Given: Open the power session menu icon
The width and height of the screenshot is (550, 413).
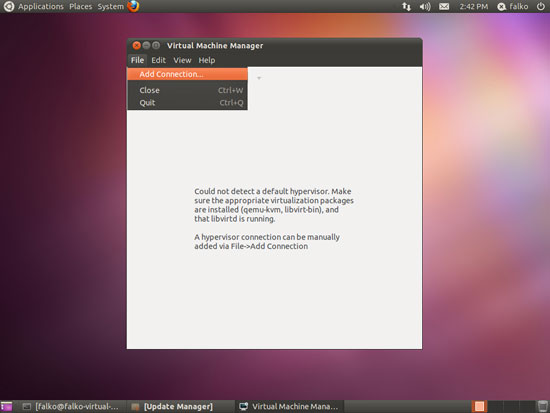Looking at the screenshot, I should pos(541,6).
